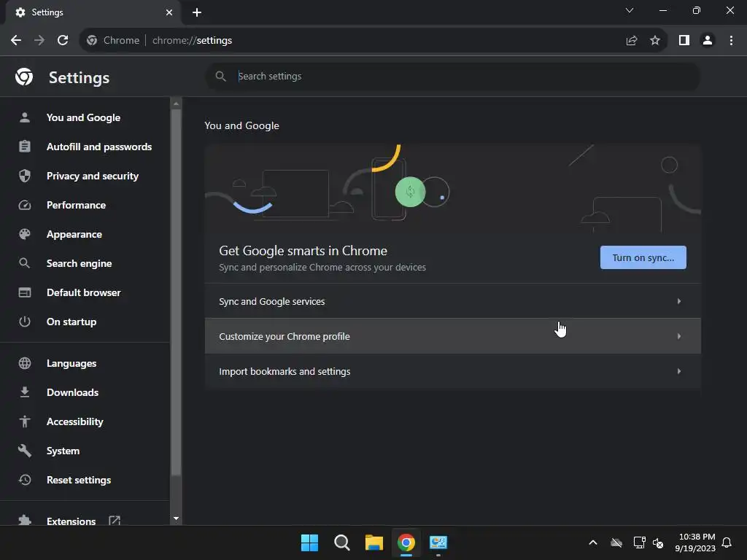The height and width of the screenshot is (560, 747).
Task: Focus the Search settings field
Action: click(452, 76)
